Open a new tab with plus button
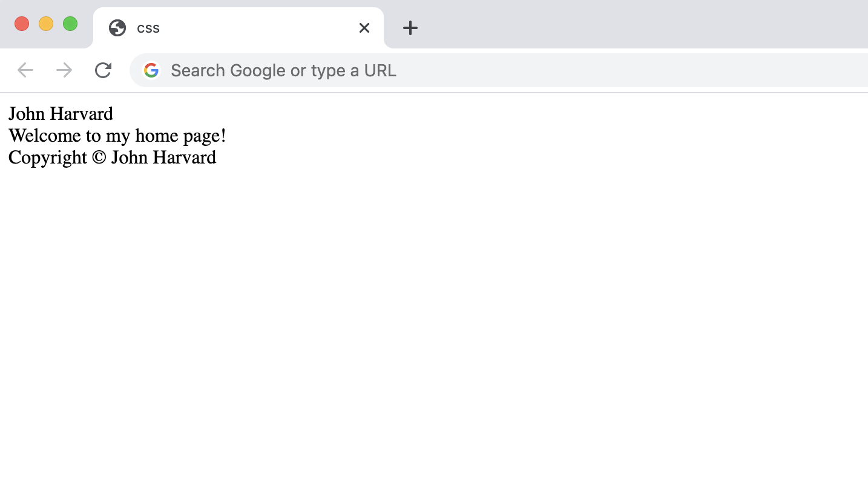This screenshot has height=499, width=868. [410, 28]
